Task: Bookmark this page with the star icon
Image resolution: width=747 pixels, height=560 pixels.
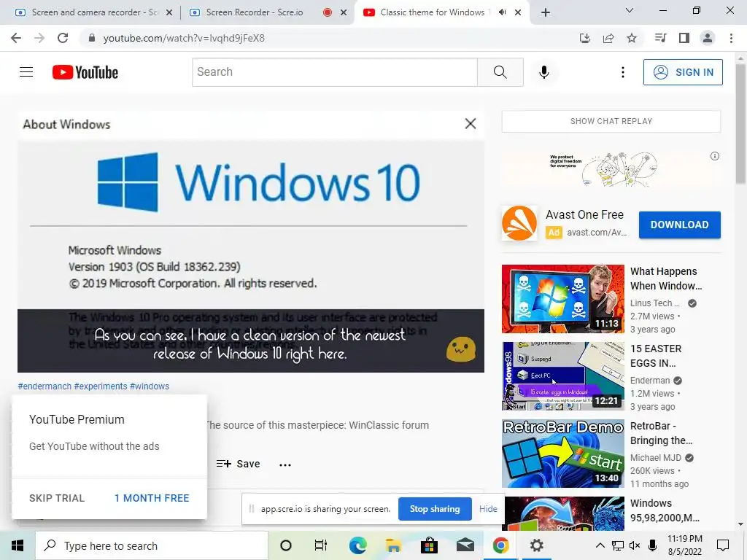Action: pyautogui.click(x=632, y=38)
